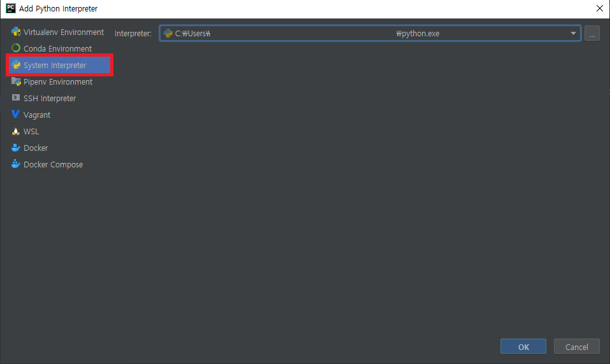This screenshot has width=610, height=364.
Task: Browse for interpreter with the ellipsis button
Action: click(x=592, y=34)
